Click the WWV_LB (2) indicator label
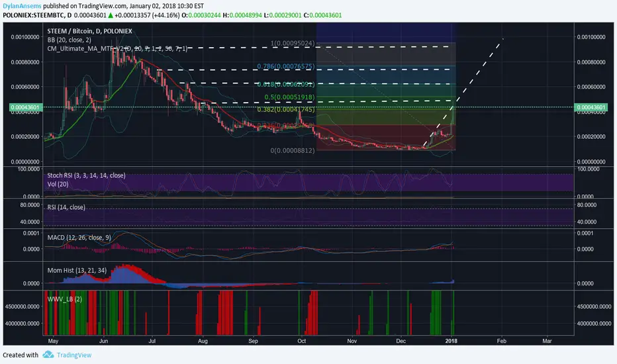This screenshot has height=364, width=617. (64, 299)
